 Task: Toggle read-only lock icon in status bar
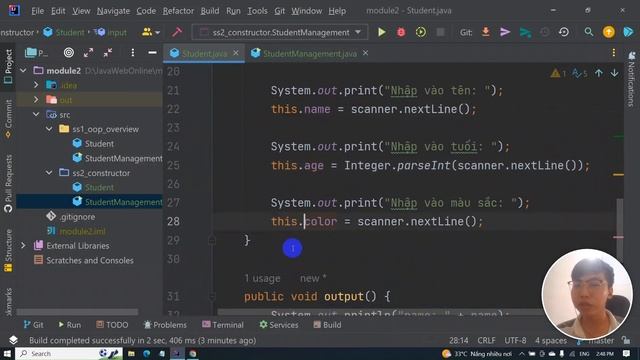point(626,340)
